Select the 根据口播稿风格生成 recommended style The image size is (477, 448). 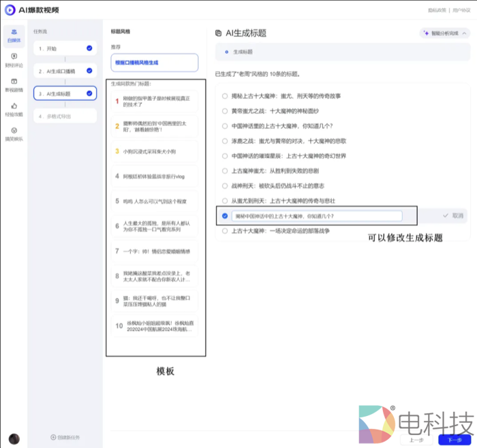155,63
